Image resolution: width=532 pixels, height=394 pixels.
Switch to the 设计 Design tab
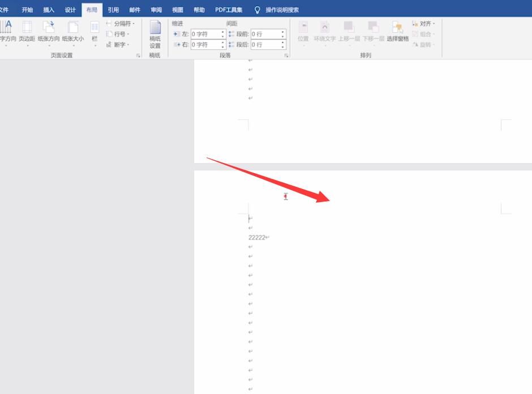coord(70,10)
